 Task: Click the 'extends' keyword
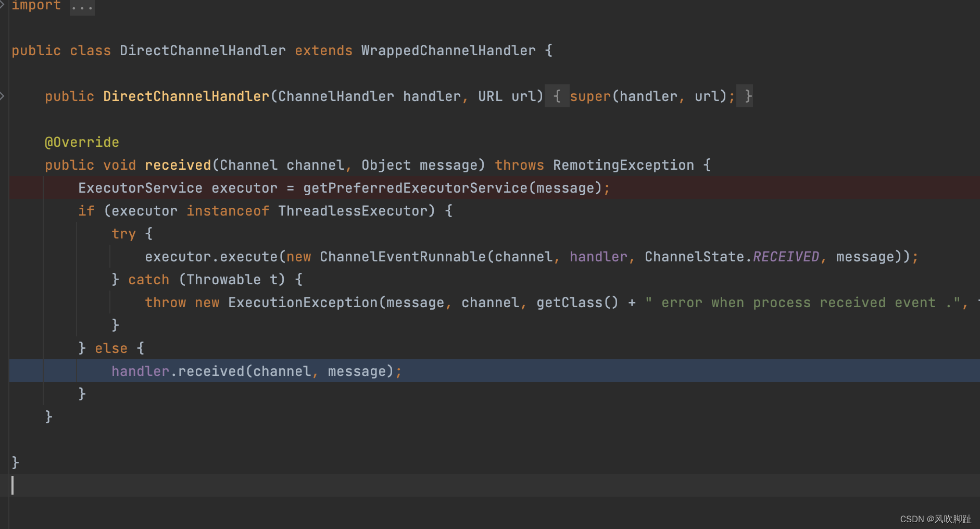323,51
